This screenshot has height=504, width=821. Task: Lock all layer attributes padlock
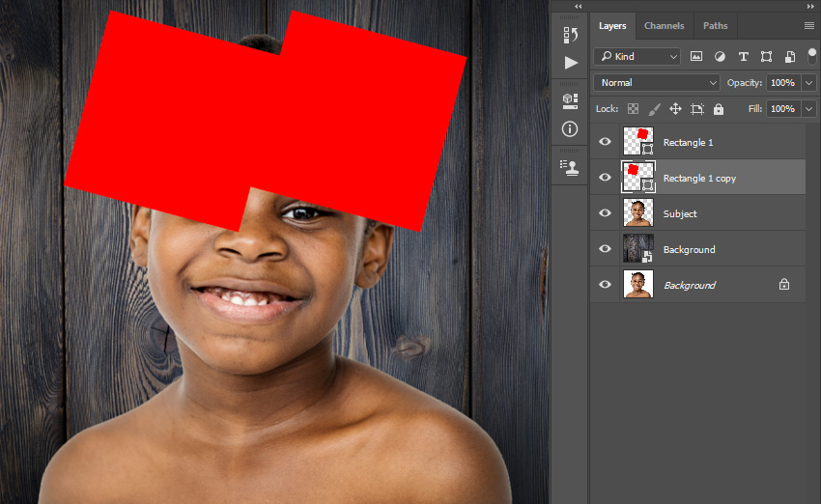point(719,109)
